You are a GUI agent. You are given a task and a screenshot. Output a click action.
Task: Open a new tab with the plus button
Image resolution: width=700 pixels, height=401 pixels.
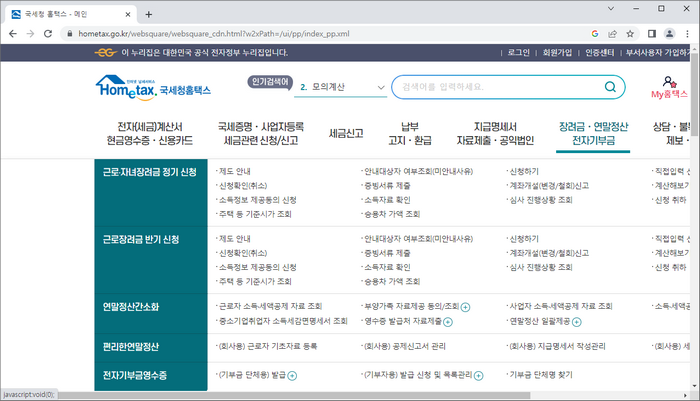click(x=149, y=15)
